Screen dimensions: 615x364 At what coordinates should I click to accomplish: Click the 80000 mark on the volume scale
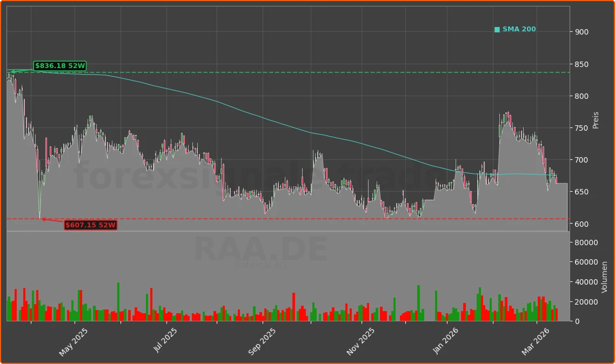(587, 242)
